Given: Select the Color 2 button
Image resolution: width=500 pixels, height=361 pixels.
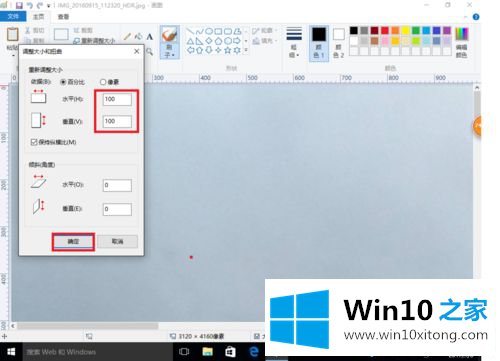Looking at the screenshot, I should (x=339, y=43).
